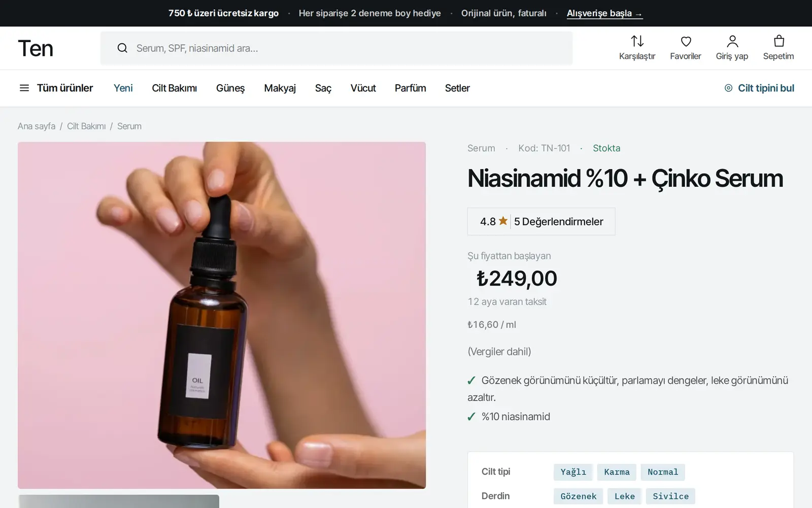Screen dimensions: 812x508
Task: Select the Normal skin type tag
Action: (x=663, y=472)
